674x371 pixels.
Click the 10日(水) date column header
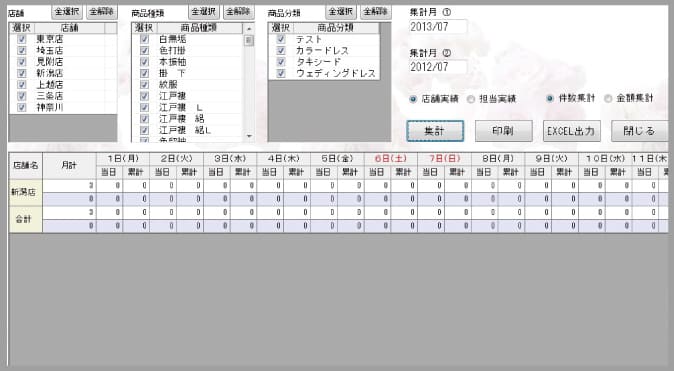pyautogui.click(x=605, y=159)
